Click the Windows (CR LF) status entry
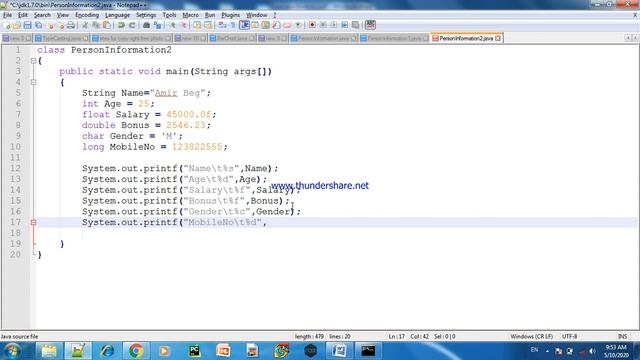 pyautogui.click(x=531, y=337)
